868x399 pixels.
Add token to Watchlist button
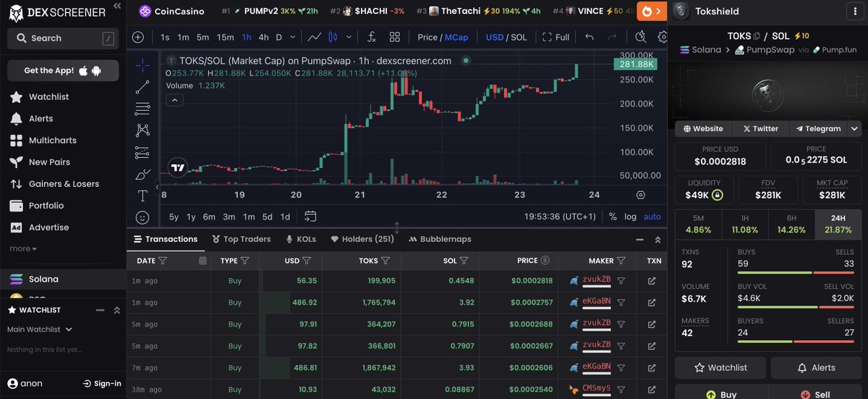720,368
